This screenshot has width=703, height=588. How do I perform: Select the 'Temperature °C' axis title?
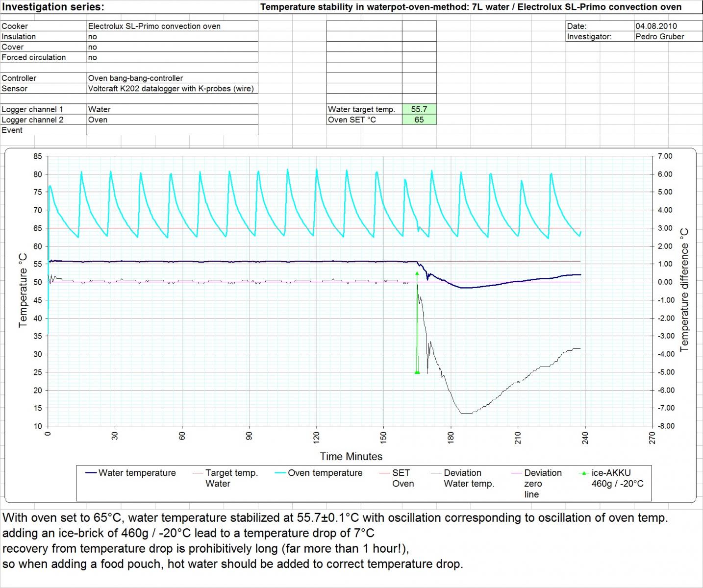23,291
